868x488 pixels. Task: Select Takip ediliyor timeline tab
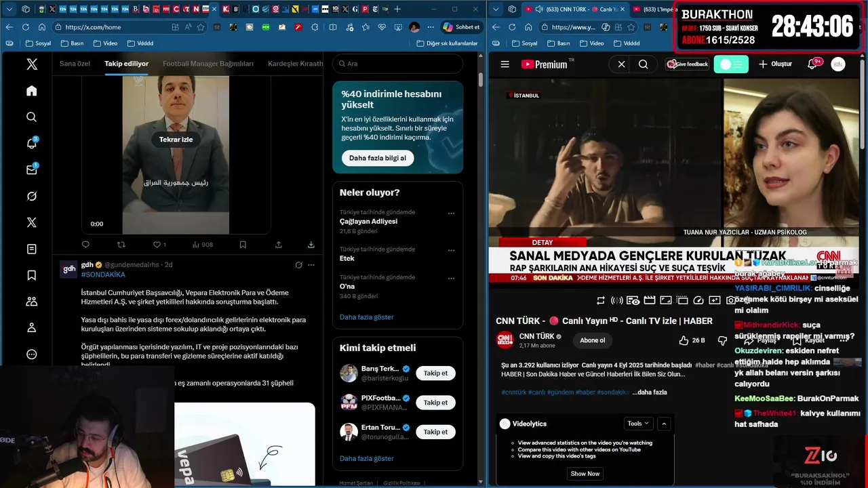126,64
